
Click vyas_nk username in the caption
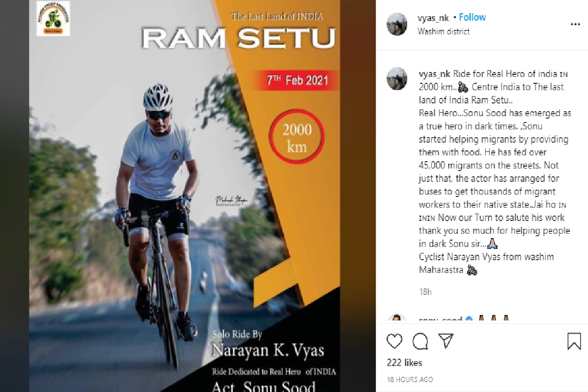pyautogui.click(x=435, y=74)
